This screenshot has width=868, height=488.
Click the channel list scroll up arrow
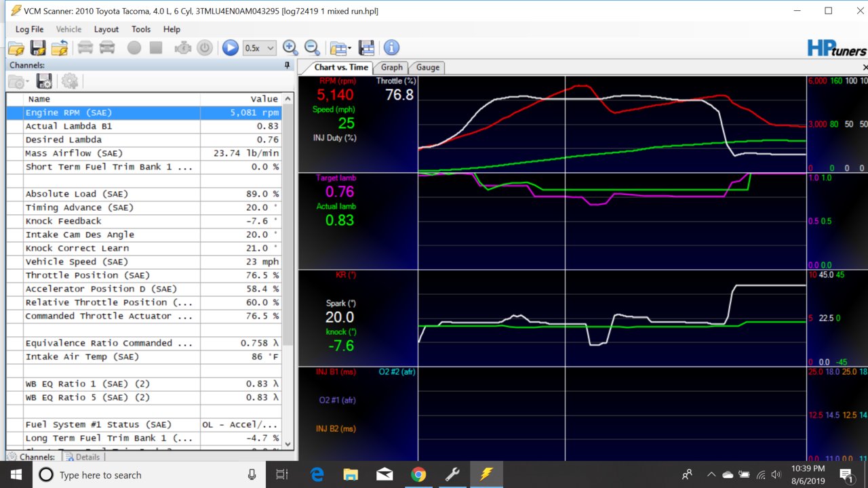pyautogui.click(x=288, y=99)
